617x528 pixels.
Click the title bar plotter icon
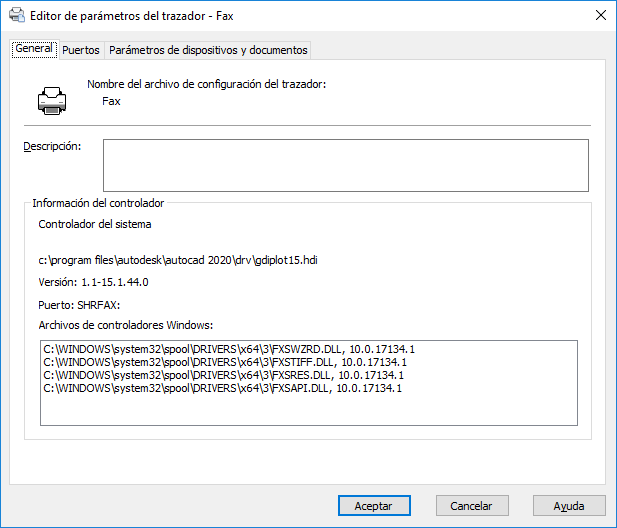pos(17,15)
